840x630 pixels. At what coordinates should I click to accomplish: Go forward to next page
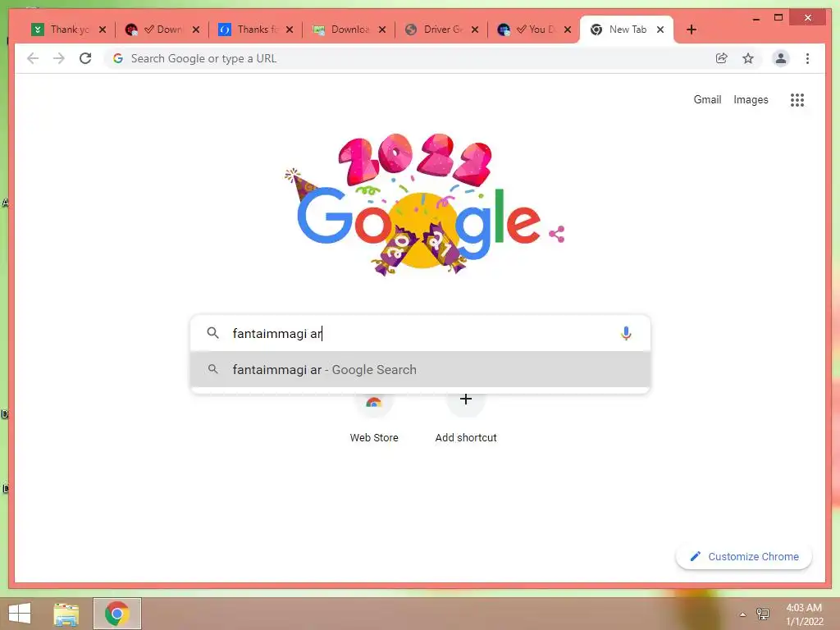click(x=59, y=58)
